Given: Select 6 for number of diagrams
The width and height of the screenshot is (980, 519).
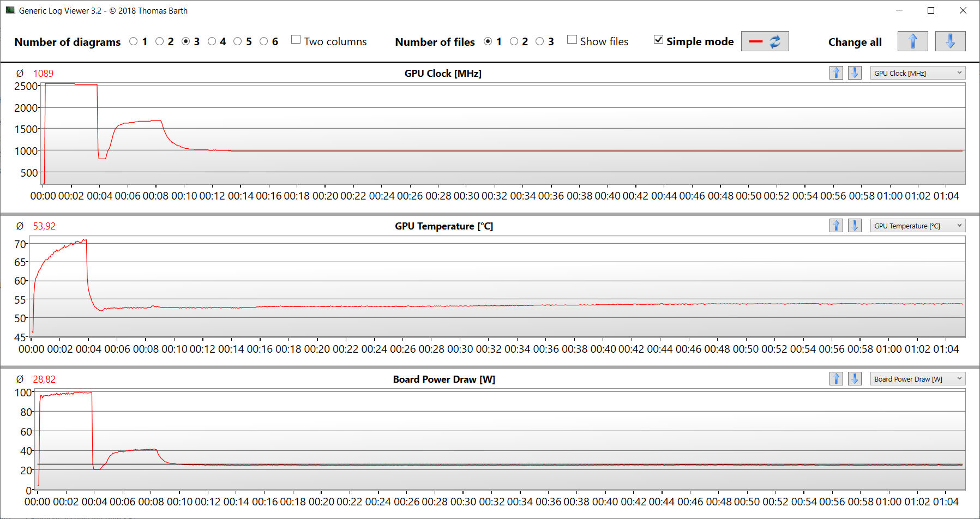Looking at the screenshot, I should point(264,41).
